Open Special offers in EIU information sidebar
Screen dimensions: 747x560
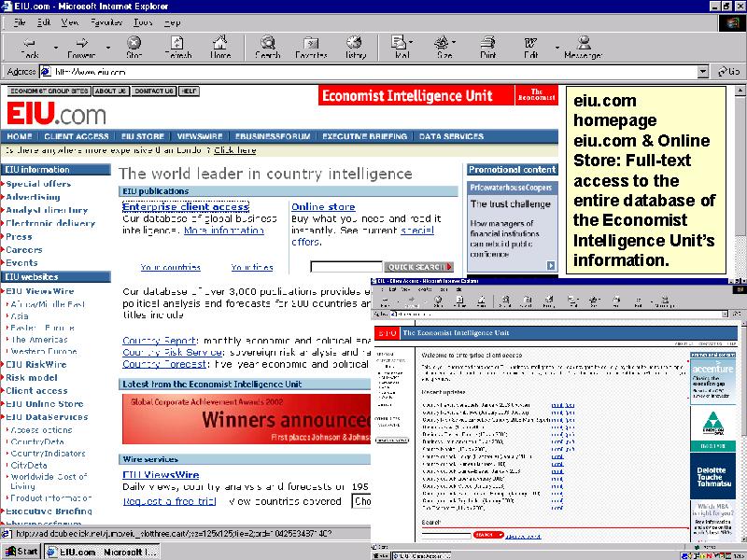tap(38, 184)
